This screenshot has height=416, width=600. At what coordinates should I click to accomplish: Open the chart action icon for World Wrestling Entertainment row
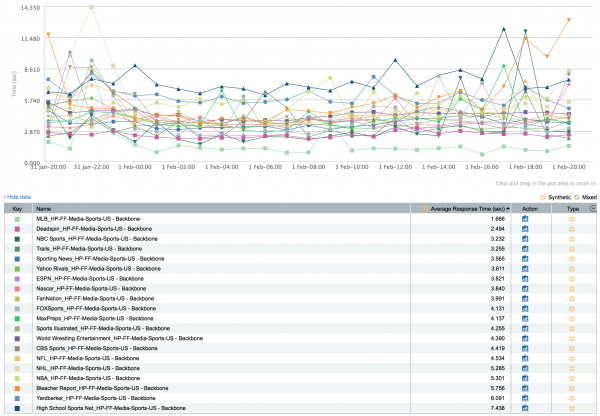pyautogui.click(x=525, y=338)
